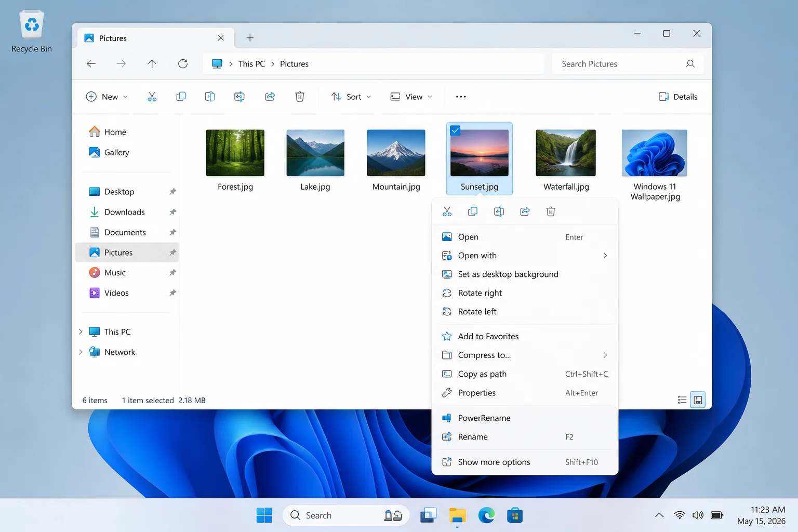Screen dimensions: 798x532
Task: Open the Sort dropdown
Action: pos(352,97)
